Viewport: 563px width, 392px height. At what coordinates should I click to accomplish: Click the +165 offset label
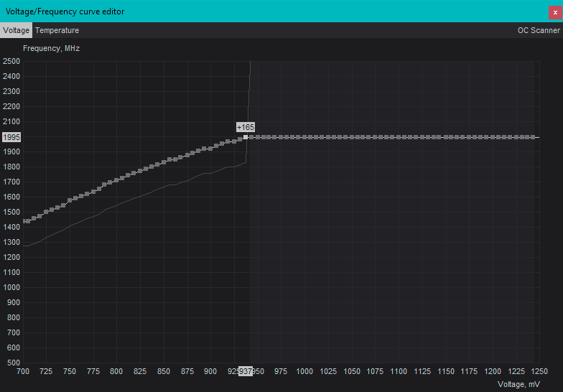coord(246,127)
